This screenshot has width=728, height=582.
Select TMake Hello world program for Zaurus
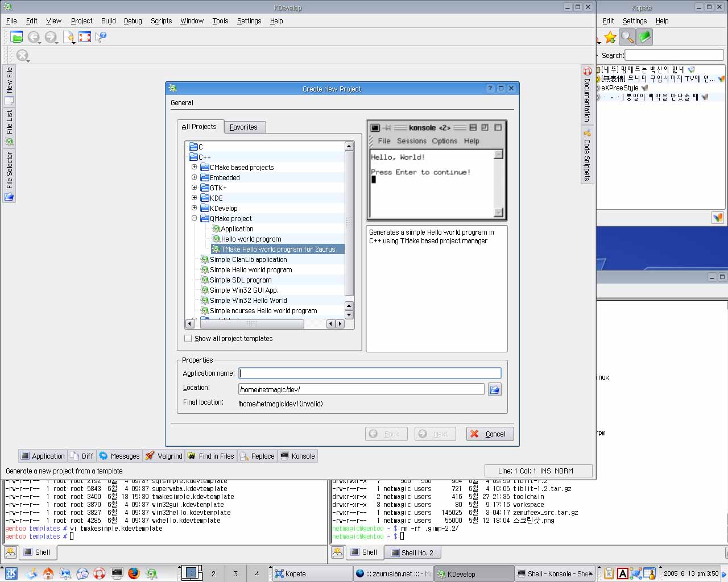(278, 250)
